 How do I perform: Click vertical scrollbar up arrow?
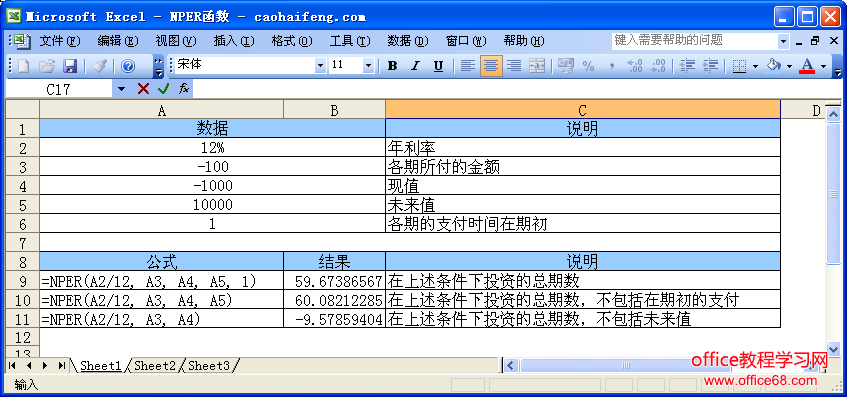tap(833, 115)
